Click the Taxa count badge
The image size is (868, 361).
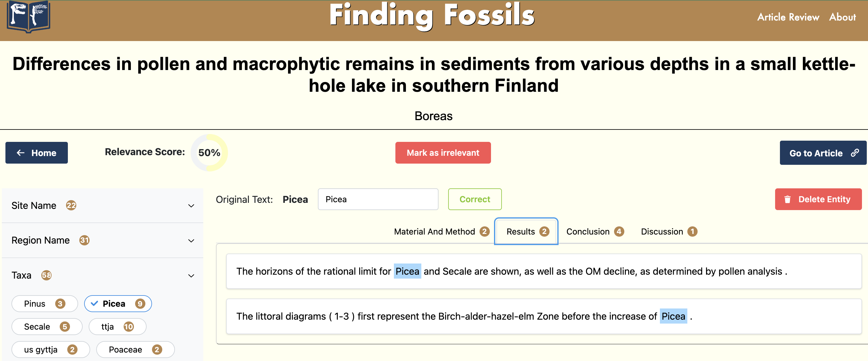click(46, 275)
